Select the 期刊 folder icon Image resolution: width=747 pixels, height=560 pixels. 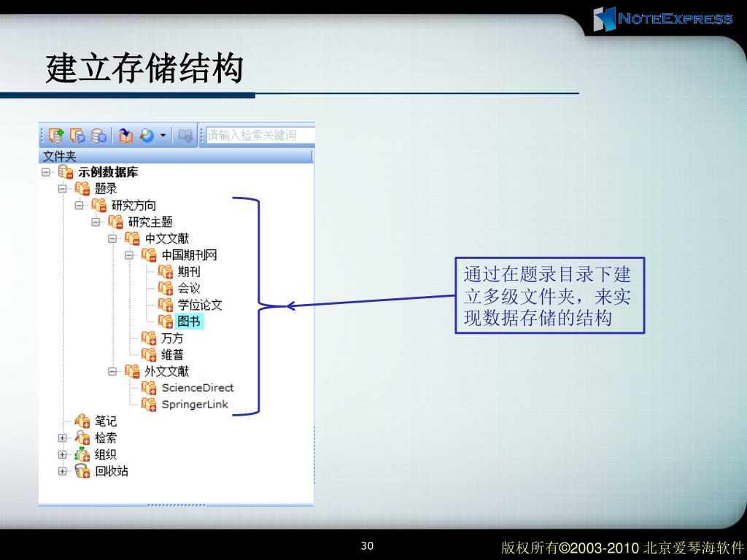pyautogui.click(x=166, y=272)
